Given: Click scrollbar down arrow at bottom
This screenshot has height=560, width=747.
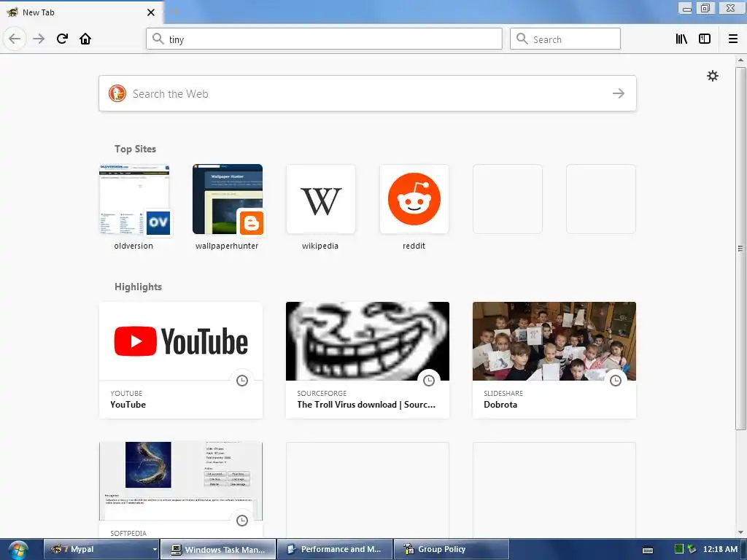Looking at the screenshot, I should pyautogui.click(x=740, y=532).
